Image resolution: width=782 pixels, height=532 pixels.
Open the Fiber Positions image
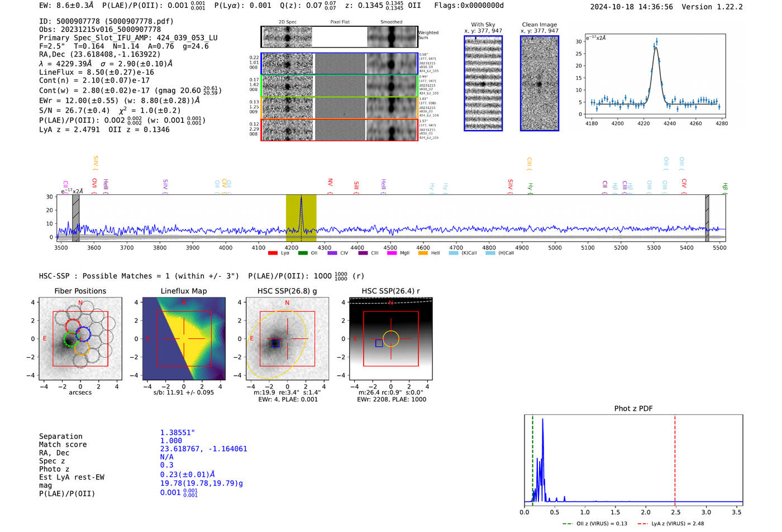tap(80, 338)
